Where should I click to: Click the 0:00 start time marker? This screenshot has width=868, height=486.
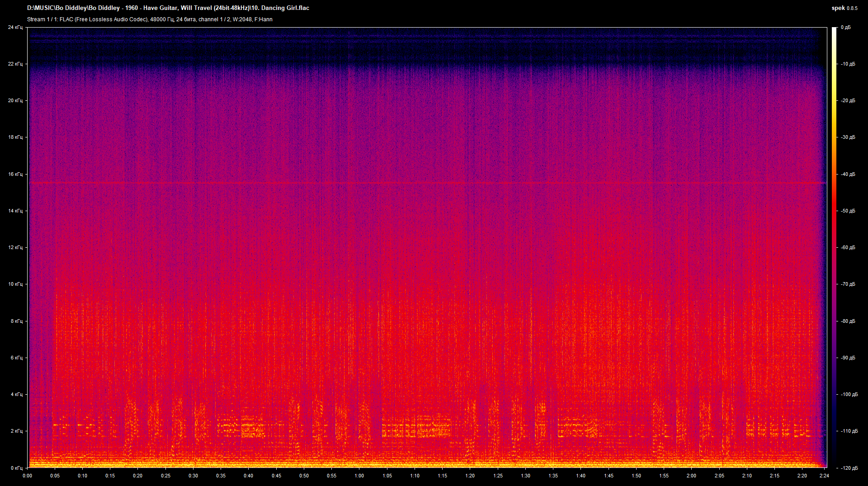(28, 476)
